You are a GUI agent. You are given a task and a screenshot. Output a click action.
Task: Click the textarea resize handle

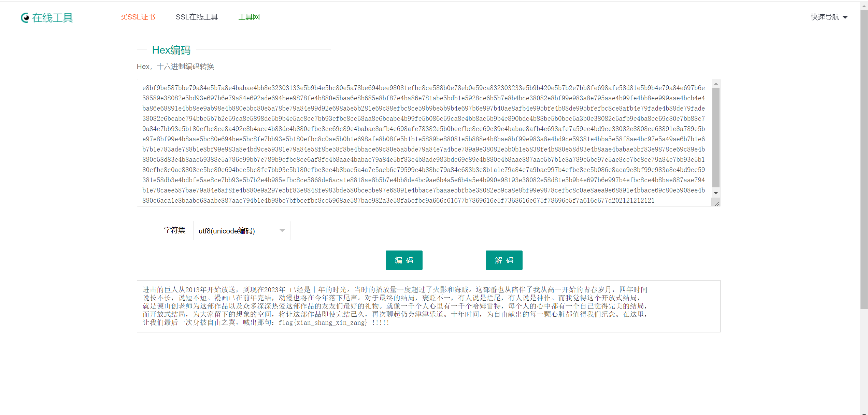click(717, 203)
